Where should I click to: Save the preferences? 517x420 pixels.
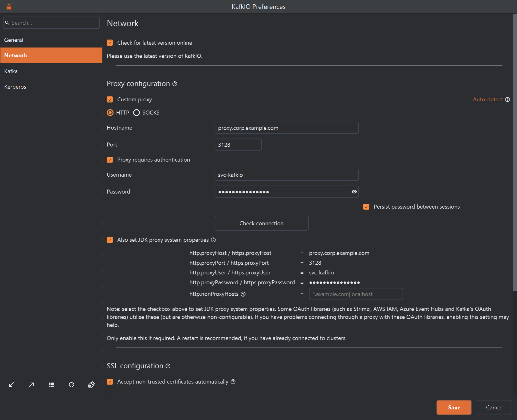click(x=454, y=408)
